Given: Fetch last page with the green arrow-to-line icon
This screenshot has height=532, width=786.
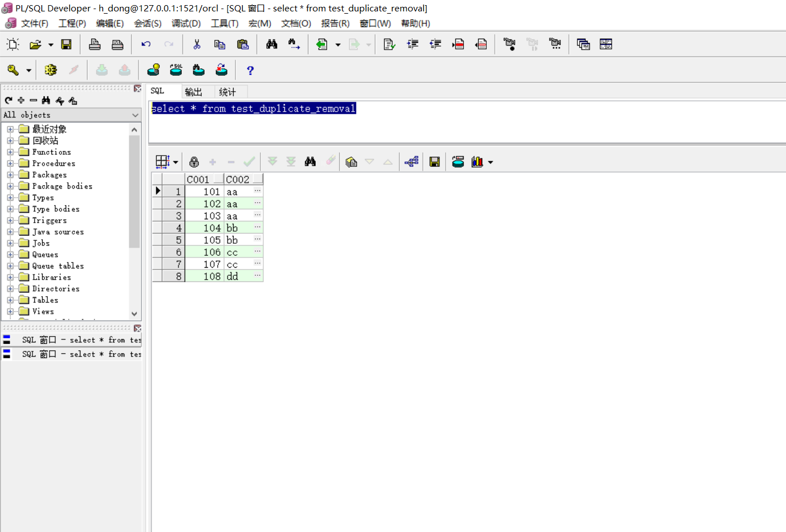Looking at the screenshot, I should (291, 162).
